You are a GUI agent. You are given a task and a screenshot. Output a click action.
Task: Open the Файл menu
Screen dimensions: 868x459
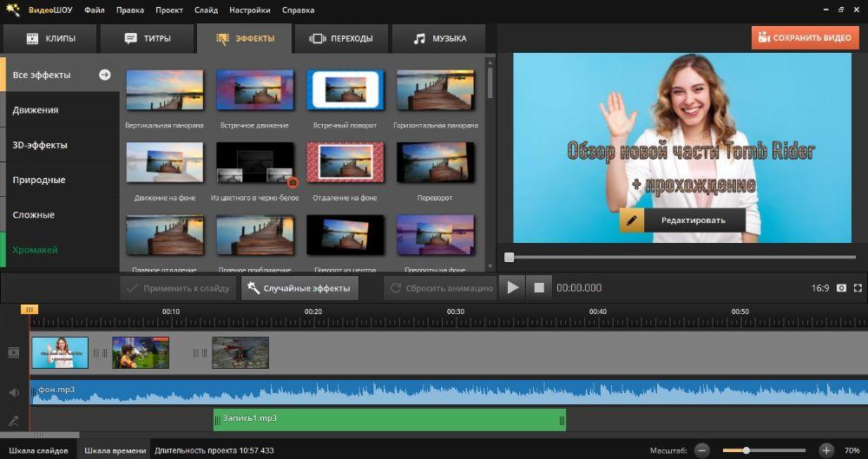(94, 10)
